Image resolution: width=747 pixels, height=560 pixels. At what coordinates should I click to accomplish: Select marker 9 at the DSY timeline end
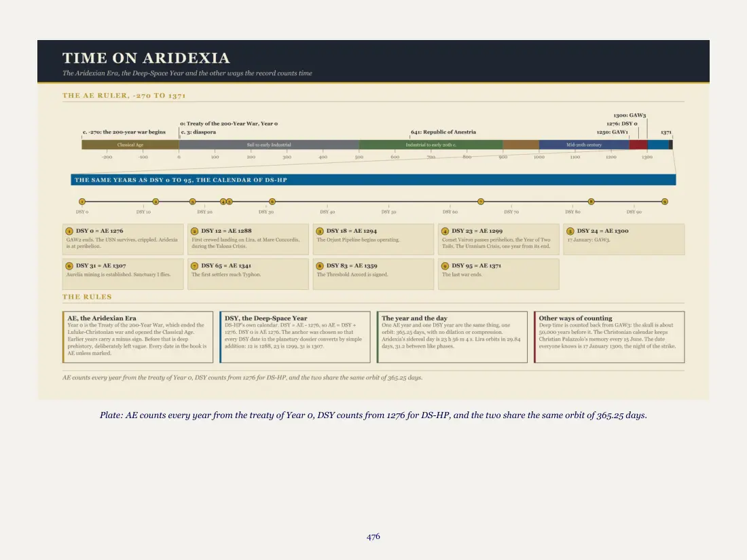665,202
